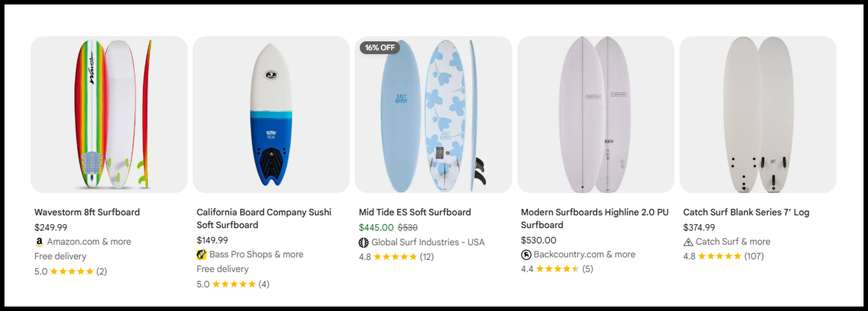
Task: Click California Board Company Sushi Soft Surfboard title
Action: click(264, 219)
